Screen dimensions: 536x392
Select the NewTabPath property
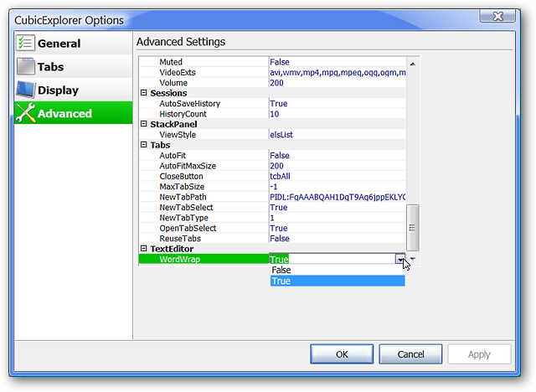point(183,197)
